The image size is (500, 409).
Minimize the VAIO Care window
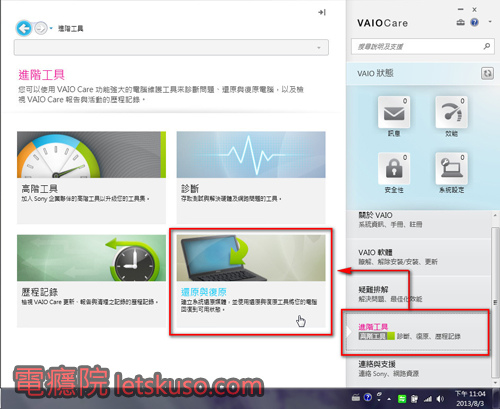coord(460,10)
